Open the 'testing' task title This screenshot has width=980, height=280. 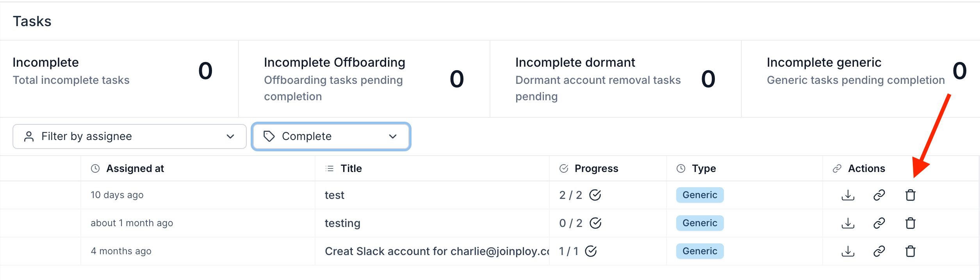click(342, 223)
